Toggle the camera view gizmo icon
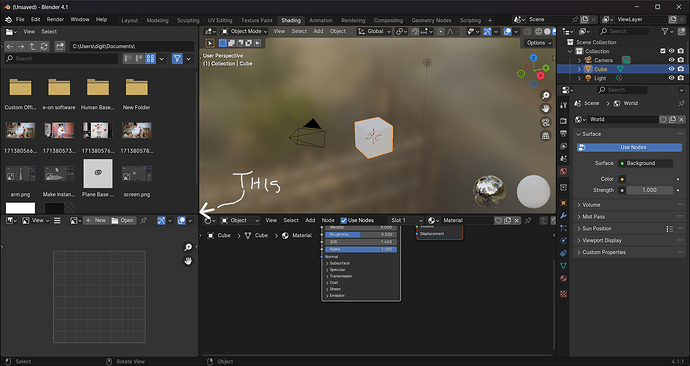 pos(546,122)
